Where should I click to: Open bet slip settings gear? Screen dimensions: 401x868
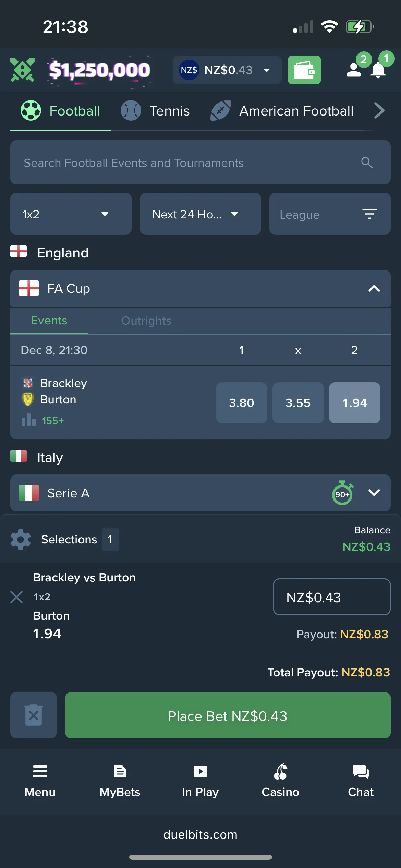click(21, 540)
